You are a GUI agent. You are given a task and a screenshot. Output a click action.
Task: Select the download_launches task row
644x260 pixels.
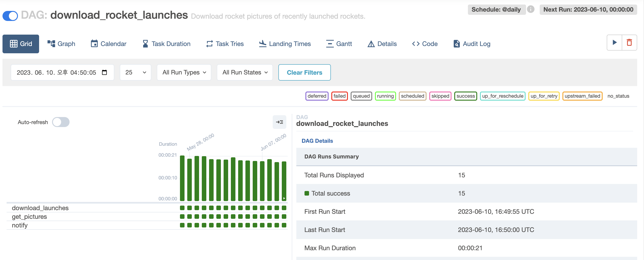coord(40,208)
